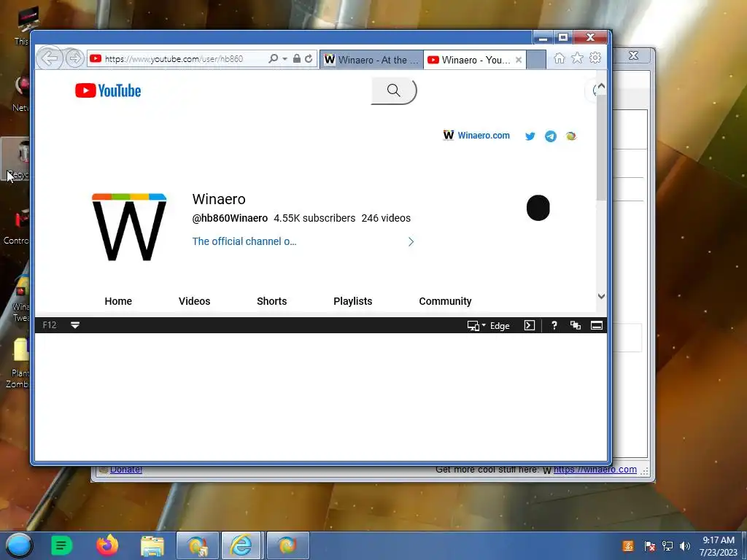This screenshot has height=560, width=747.
Task: Open the official channel description link
Action: [x=244, y=241]
